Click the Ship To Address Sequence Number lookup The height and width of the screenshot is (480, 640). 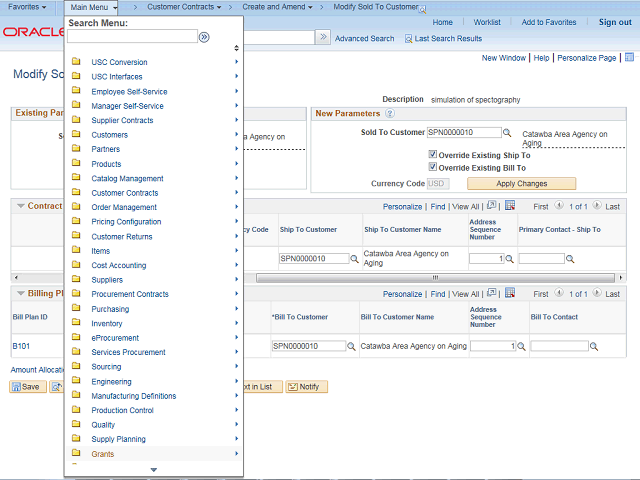coord(509,259)
